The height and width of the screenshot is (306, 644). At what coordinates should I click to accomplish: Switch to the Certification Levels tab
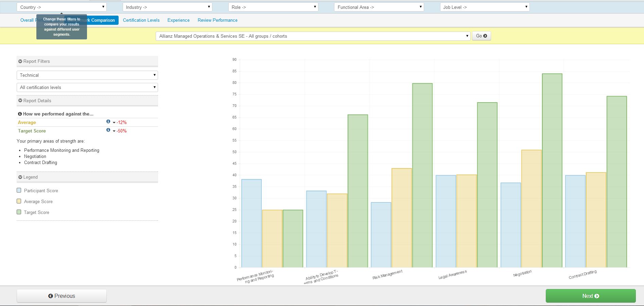[x=141, y=20]
